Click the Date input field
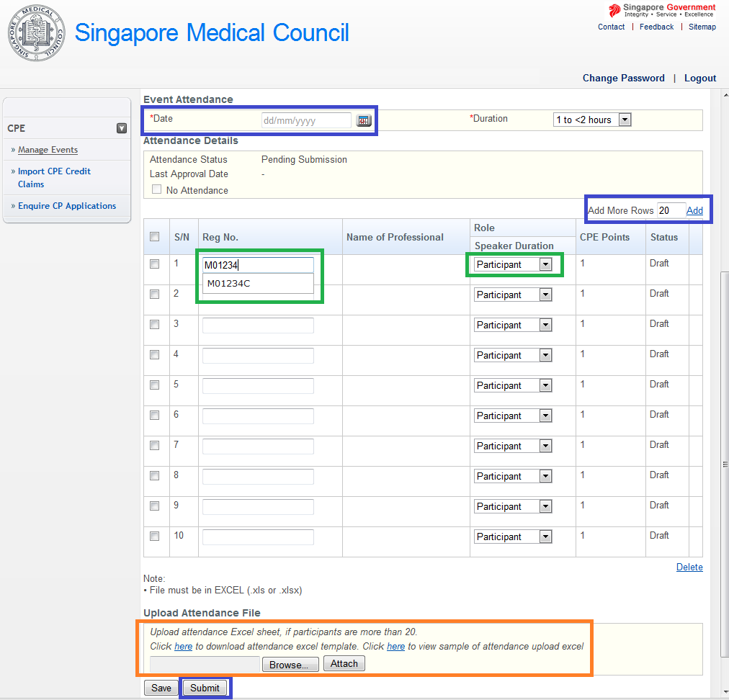 305,120
